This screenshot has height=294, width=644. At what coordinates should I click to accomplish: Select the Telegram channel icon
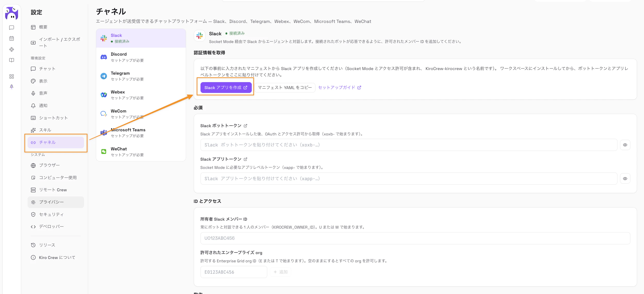tap(104, 76)
